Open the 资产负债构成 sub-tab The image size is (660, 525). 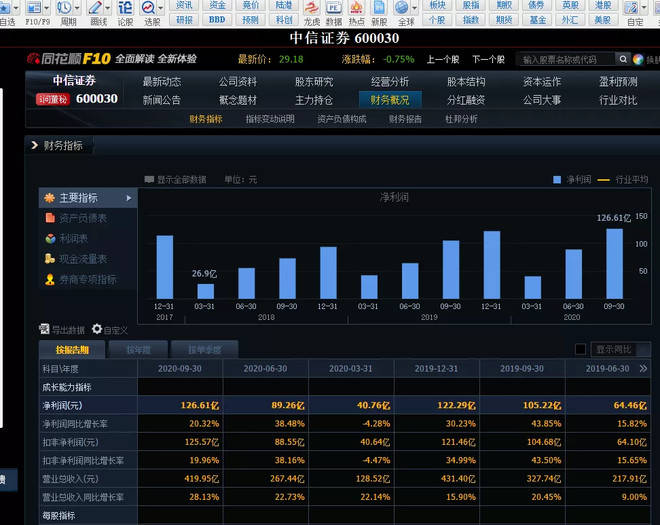click(342, 119)
